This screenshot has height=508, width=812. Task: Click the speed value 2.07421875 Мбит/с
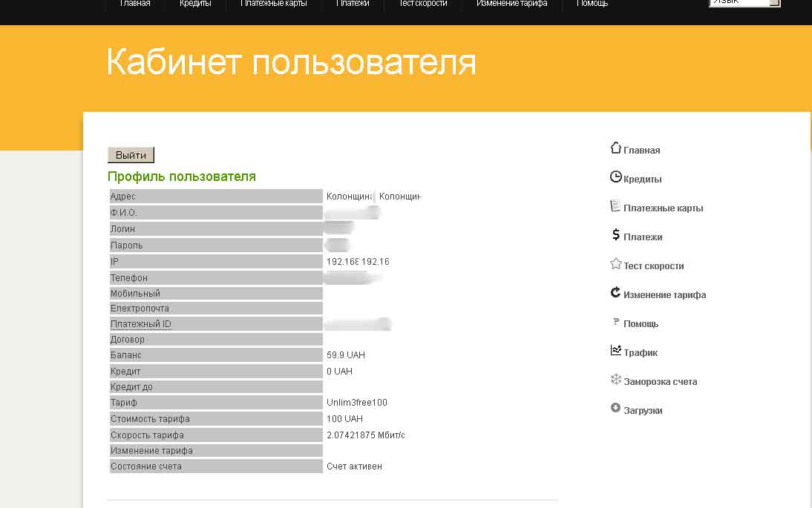(x=366, y=435)
